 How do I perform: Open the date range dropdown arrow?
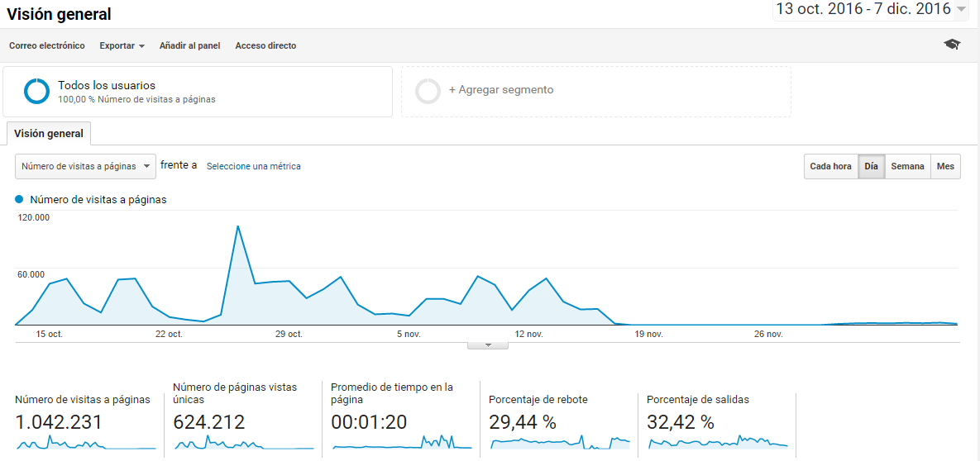pos(961,9)
